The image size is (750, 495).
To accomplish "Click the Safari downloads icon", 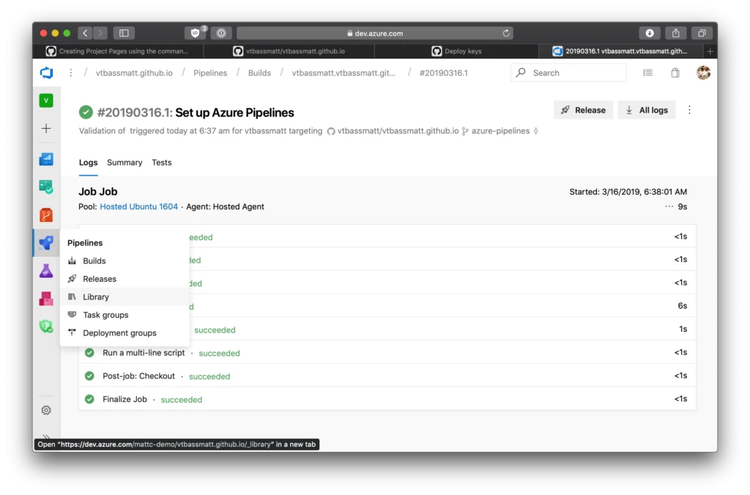I will pos(650,33).
